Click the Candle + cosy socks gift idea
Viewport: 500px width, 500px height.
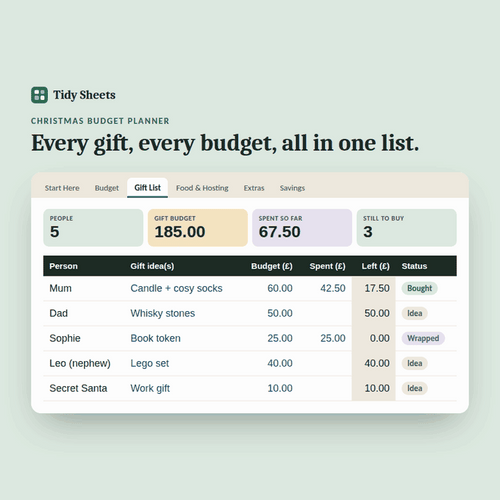coord(176,288)
